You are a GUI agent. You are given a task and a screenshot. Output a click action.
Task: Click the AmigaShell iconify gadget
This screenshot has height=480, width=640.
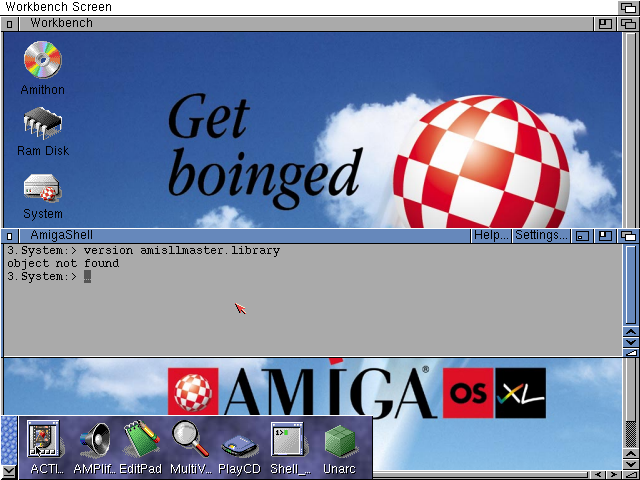click(x=582, y=236)
